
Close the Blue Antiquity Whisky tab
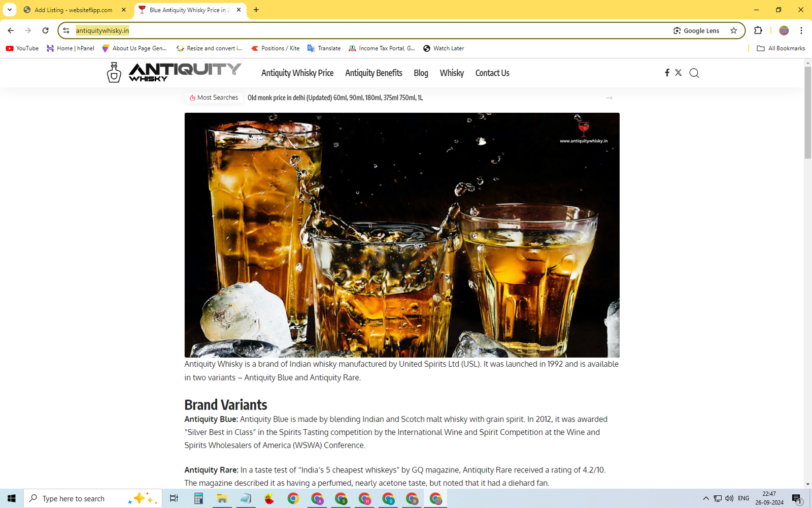coord(239,10)
